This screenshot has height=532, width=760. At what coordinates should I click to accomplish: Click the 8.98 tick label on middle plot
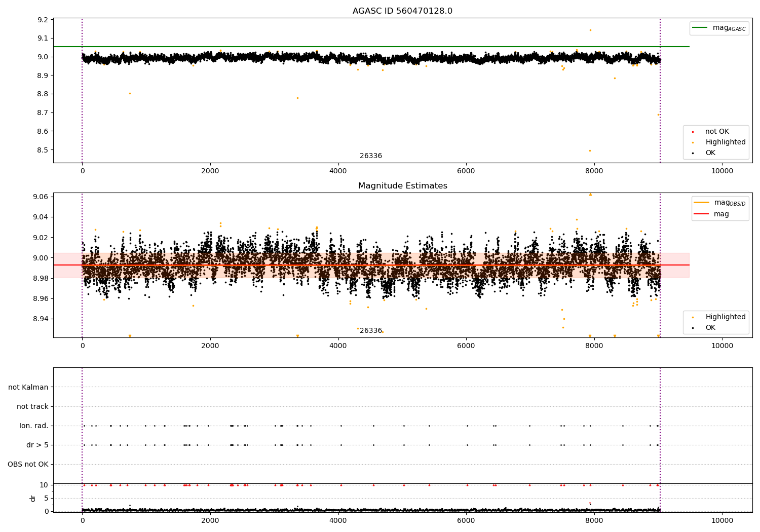pos(41,278)
